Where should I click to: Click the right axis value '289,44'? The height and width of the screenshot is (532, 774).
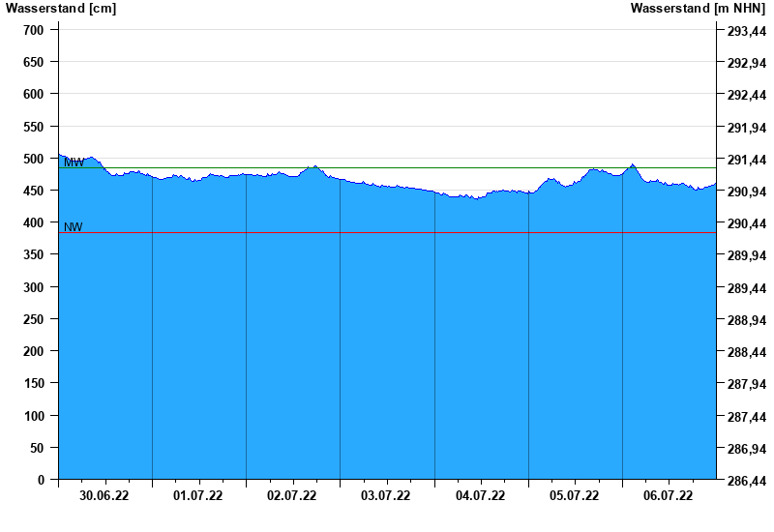tap(747, 288)
